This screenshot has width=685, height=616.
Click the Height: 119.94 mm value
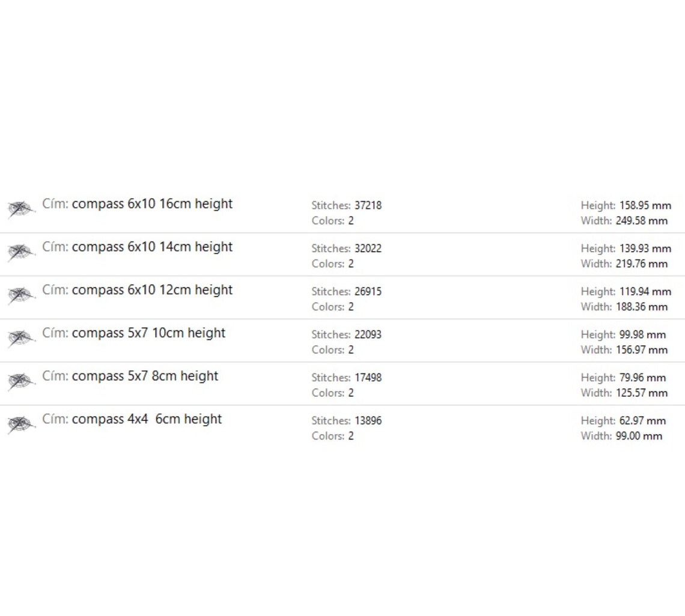[645, 292]
